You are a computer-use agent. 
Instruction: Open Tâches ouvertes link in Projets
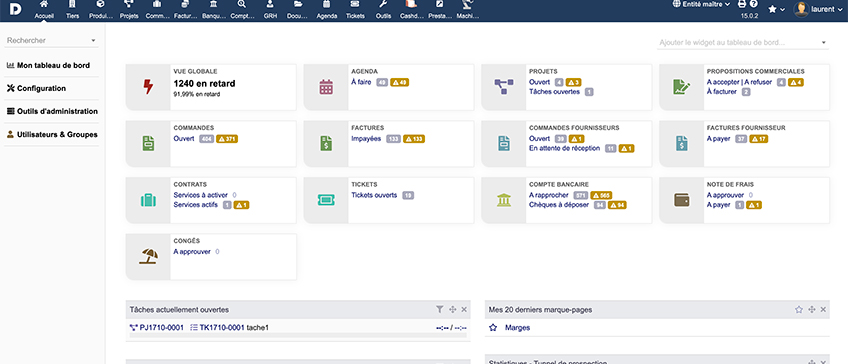tap(554, 92)
